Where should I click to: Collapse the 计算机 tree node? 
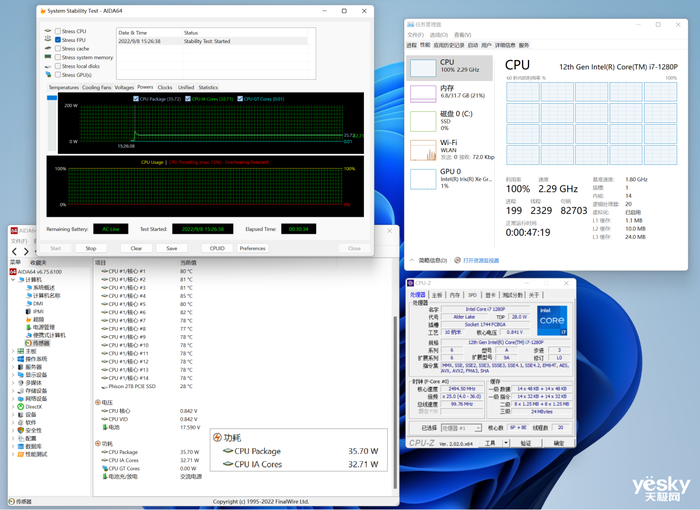point(12,279)
